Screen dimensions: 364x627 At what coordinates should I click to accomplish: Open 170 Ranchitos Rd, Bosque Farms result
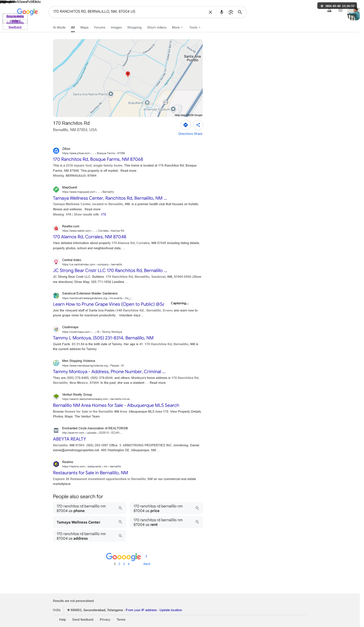pyautogui.click(x=98, y=159)
